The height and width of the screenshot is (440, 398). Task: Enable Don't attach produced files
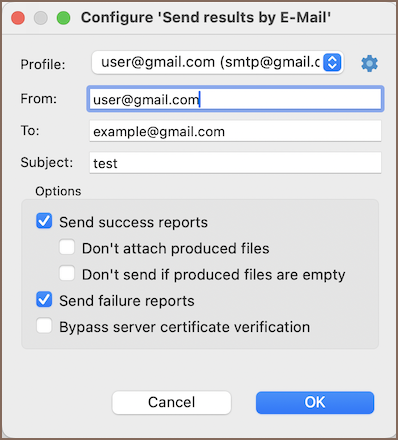pyautogui.click(x=67, y=247)
